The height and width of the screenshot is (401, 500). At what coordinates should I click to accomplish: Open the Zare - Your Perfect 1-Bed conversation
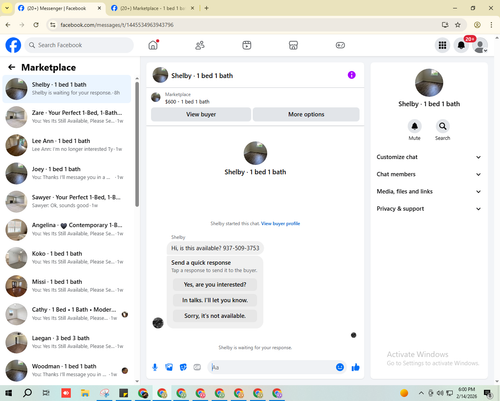[x=67, y=117]
